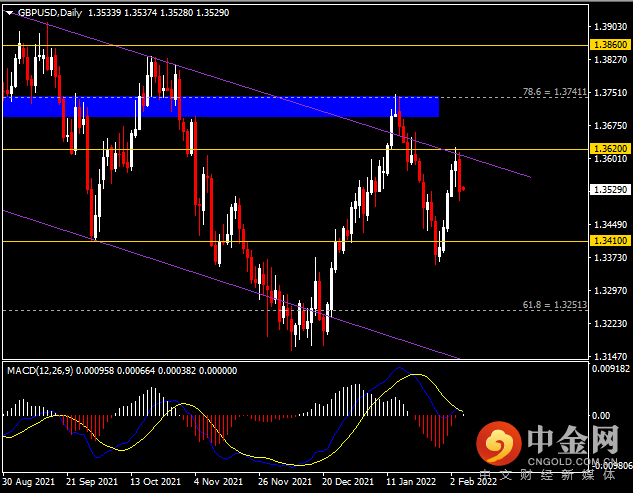Viewport: 633px width, 493px height.
Task: Click the 1.36750 price scale value
Action: (x=611, y=126)
